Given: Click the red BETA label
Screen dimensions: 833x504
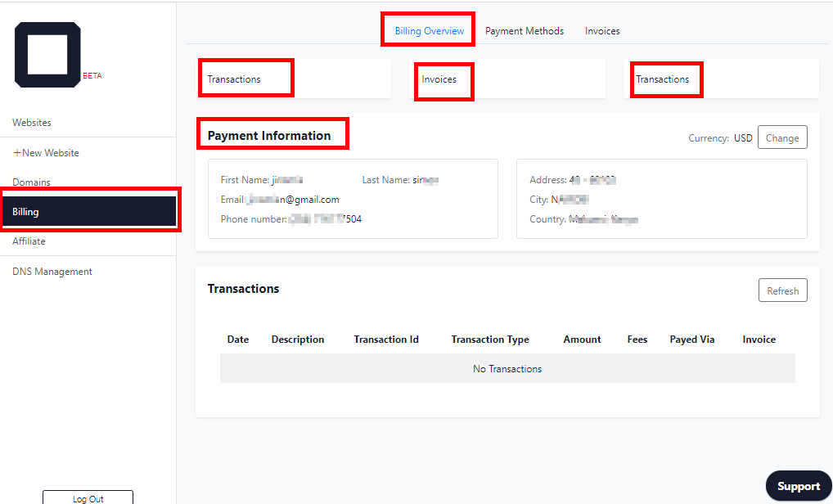Looking at the screenshot, I should (x=92, y=76).
